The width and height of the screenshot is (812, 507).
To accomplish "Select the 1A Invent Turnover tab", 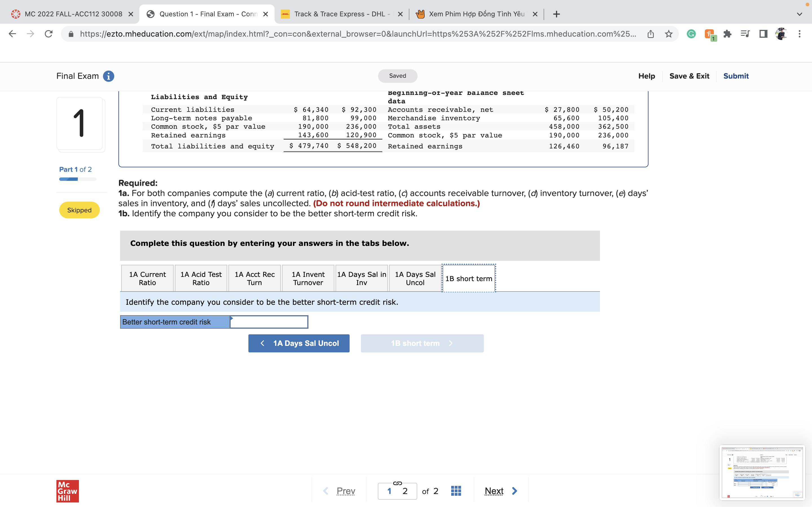I will (x=308, y=278).
